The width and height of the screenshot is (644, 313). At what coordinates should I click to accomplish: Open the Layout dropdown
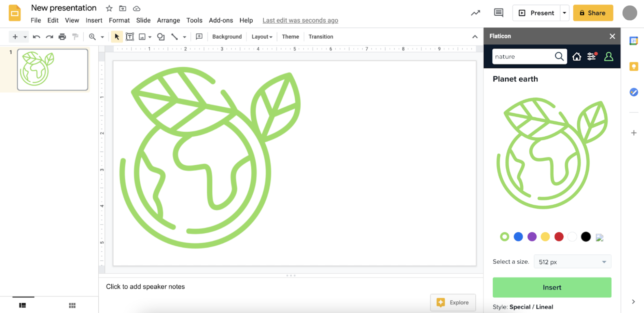tap(262, 37)
